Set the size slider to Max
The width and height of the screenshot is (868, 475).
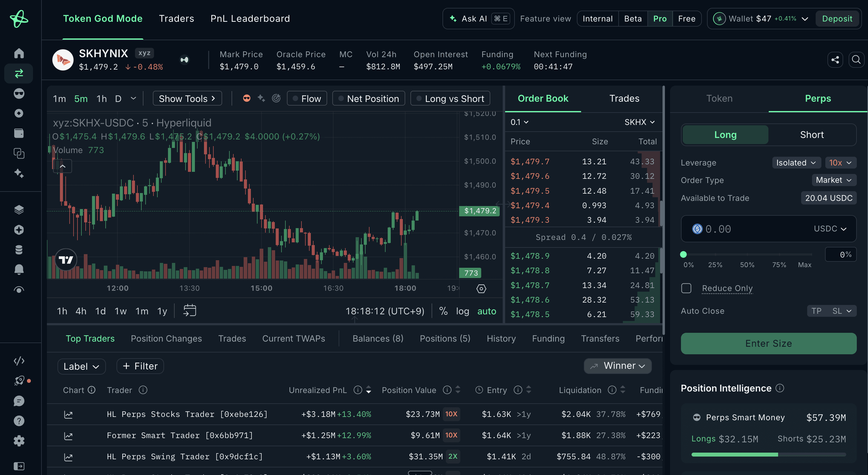(x=805, y=265)
